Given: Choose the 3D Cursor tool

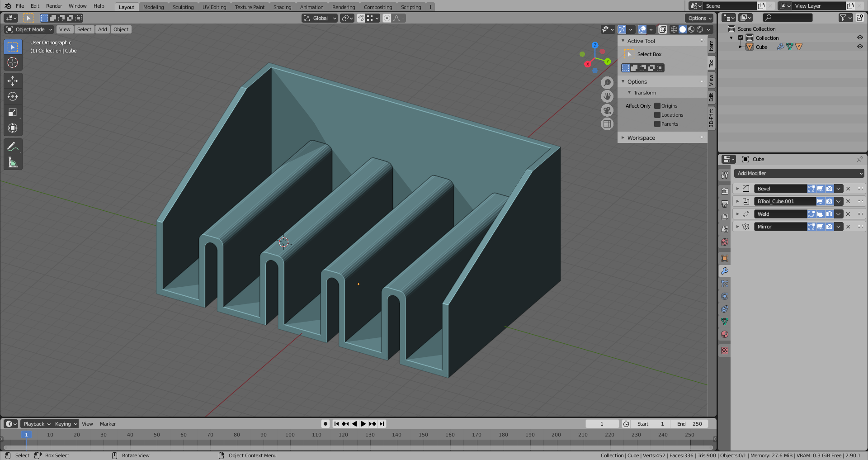Looking at the screenshot, I should point(13,62).
